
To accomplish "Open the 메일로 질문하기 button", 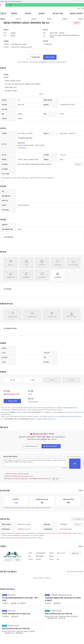I will click(x=56, y=479).
